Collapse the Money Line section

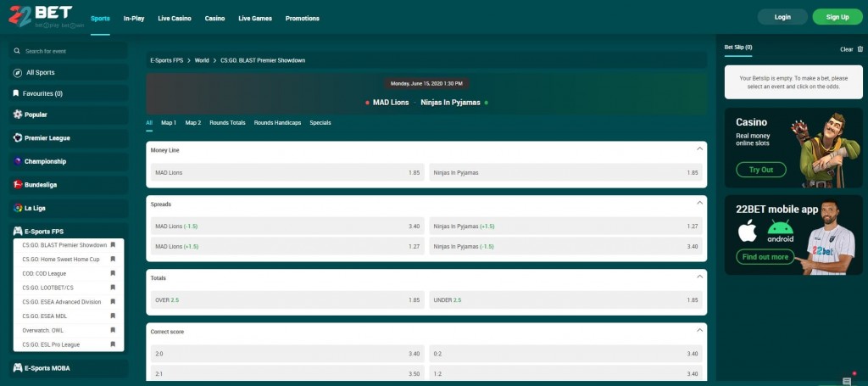click(699, 149)
